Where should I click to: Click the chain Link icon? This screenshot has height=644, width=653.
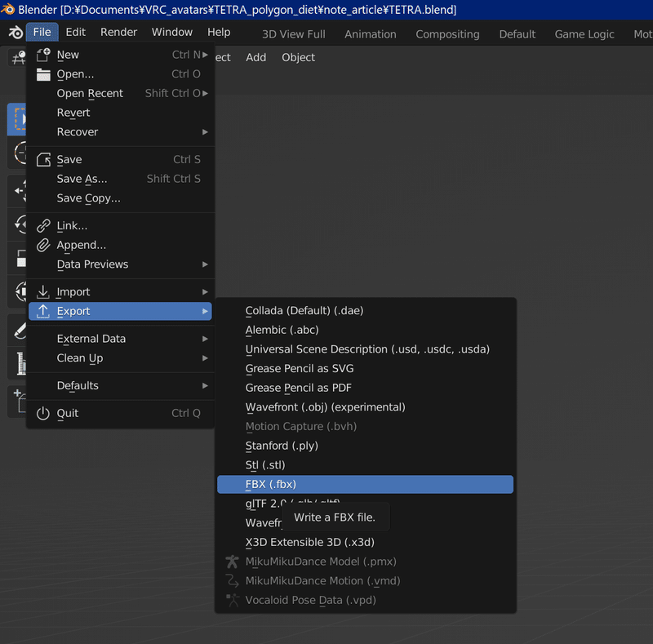[43, 226]
